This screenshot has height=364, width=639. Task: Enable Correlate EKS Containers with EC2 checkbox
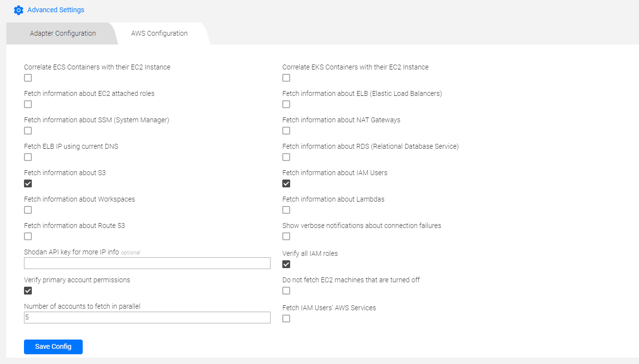tap(286, 78)
